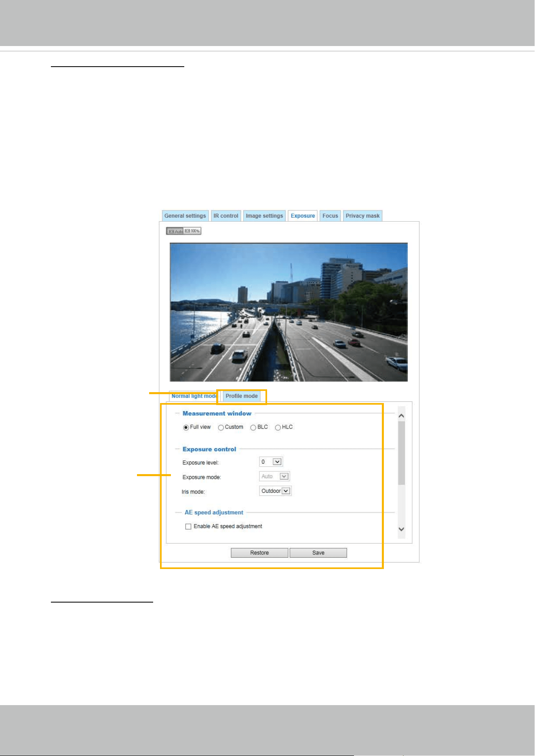Open the Image settings tab
The image size is (535, 756).
click(264, 216)
